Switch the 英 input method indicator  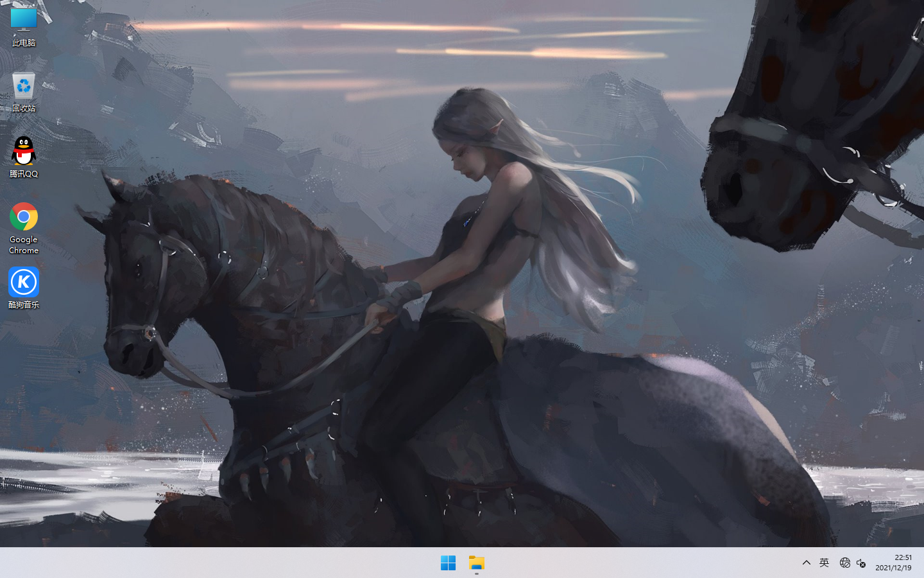(x=825, y=563)
